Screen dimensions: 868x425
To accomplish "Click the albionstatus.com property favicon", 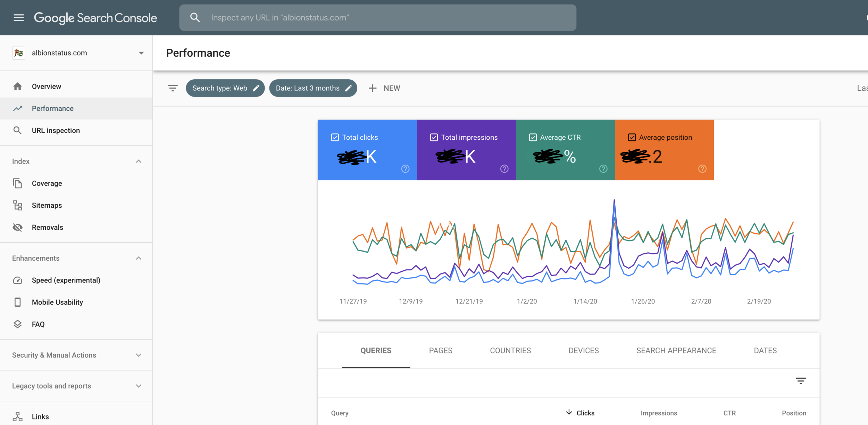I will point(19,53).
